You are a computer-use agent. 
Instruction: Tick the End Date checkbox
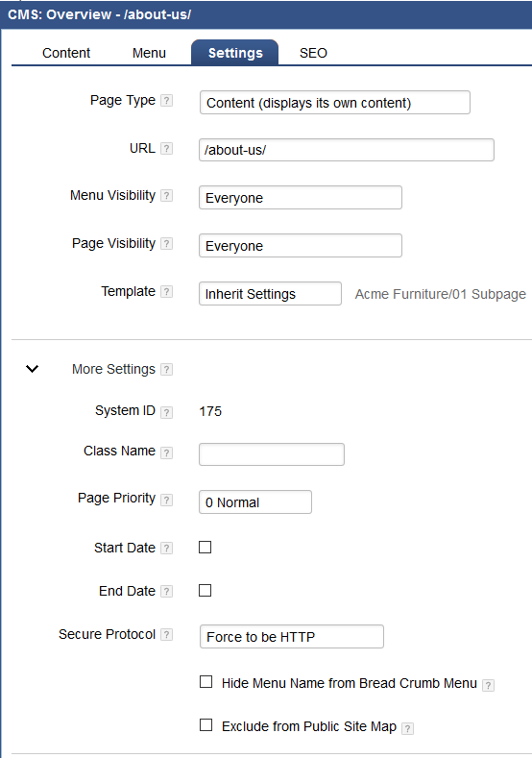click(x=205, y=590)
